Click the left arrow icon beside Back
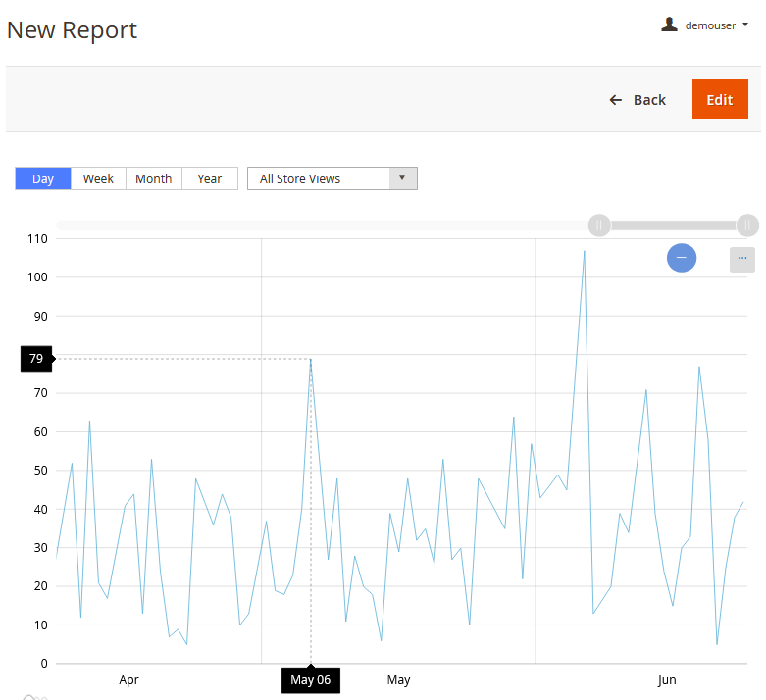The width and height of the screenshot is (766, 700). coord(615,100)
